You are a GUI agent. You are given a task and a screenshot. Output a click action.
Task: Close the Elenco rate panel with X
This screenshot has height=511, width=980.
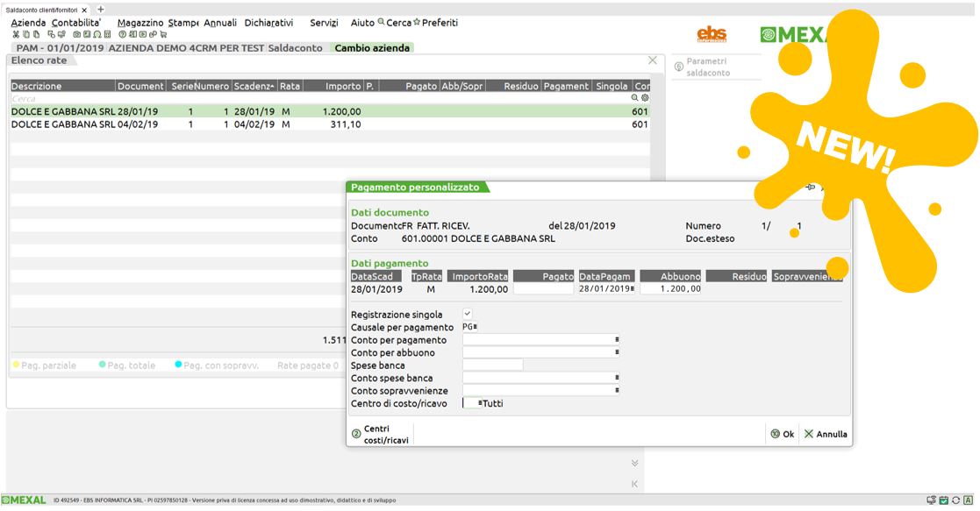pyautogui.click(x=652, y=60)
